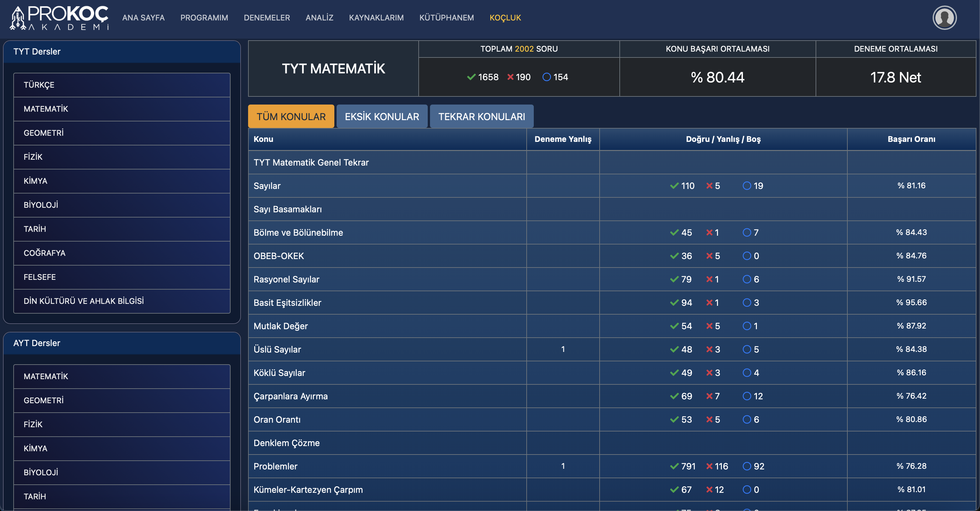Go to the ANALİZ menu
This screenshot has width=980, height=511.
[x=319, y=18]
